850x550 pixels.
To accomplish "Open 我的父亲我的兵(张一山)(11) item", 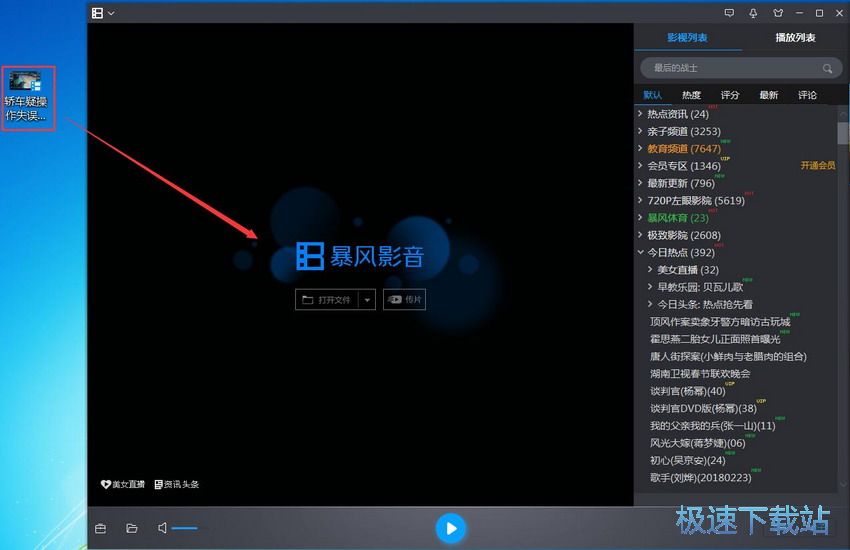I will tap(712, 426).
